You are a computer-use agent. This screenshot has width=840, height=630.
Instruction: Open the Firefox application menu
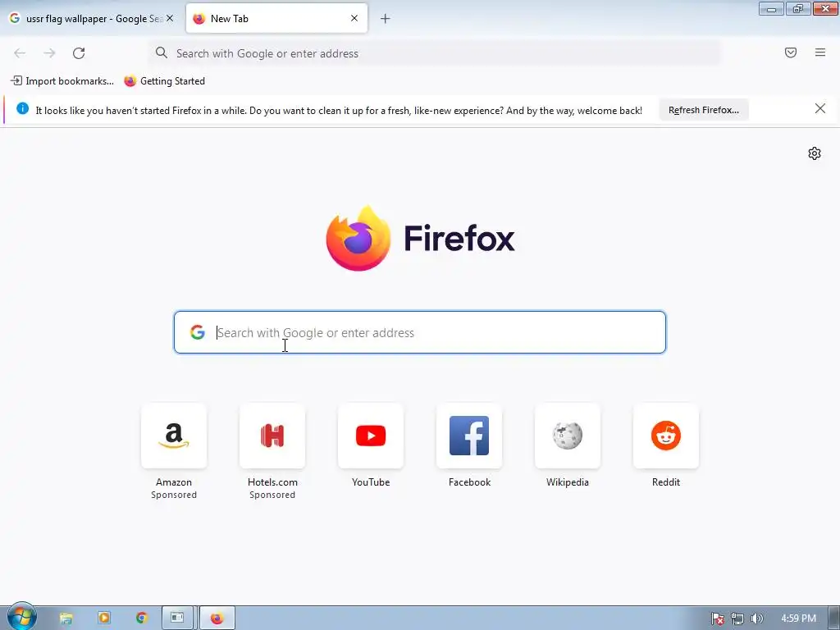[x=820, y=52]
